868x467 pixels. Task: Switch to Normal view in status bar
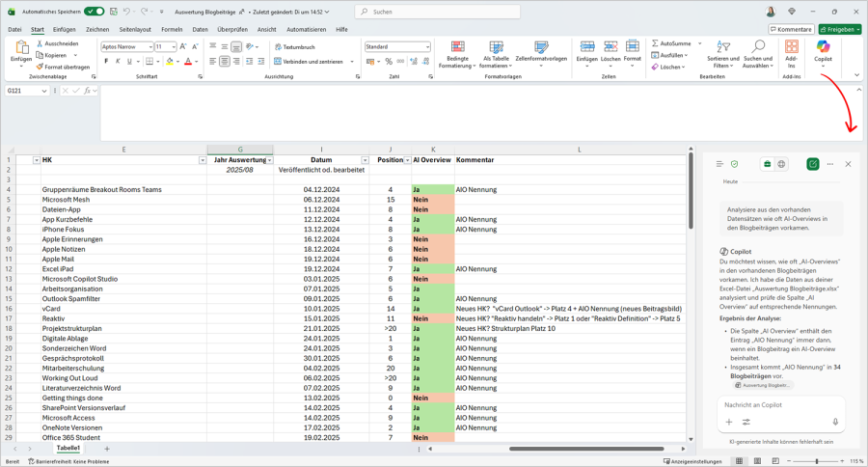739,461
